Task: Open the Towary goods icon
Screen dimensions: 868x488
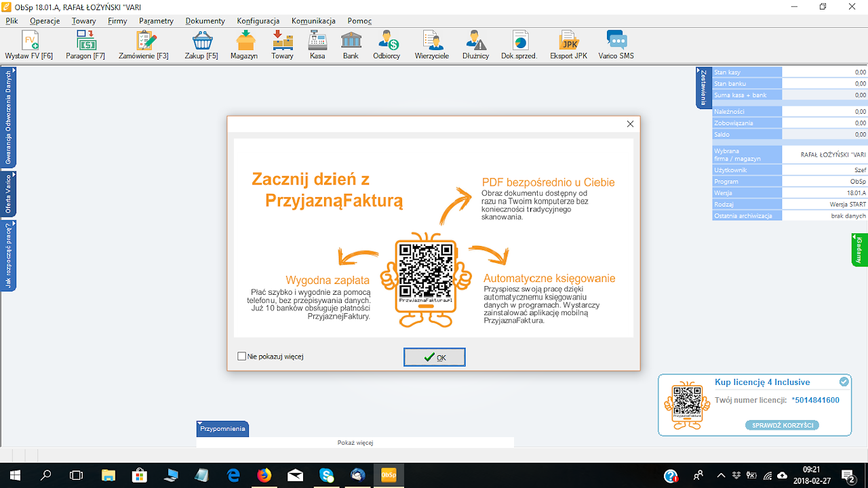Action: pyautogui.click(x=282, y=45)
